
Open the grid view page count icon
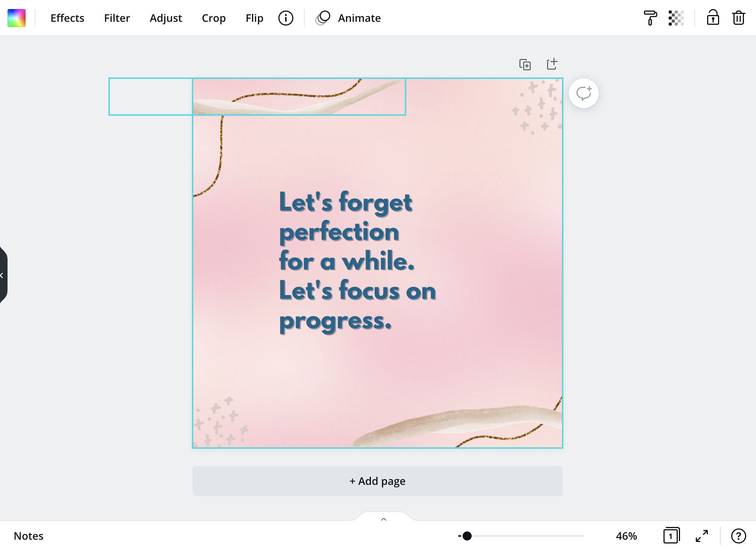coord(671,536)
